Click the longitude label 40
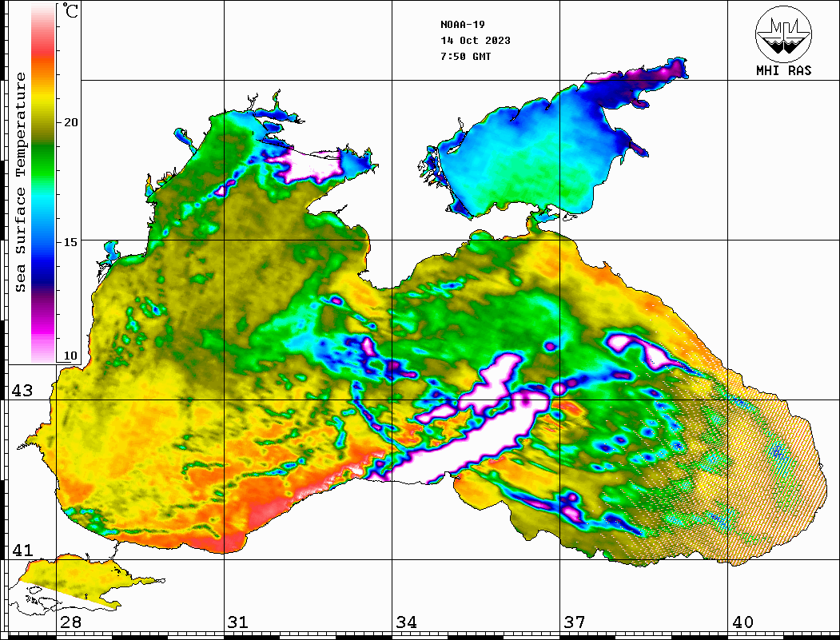 (x=742, y=622)
